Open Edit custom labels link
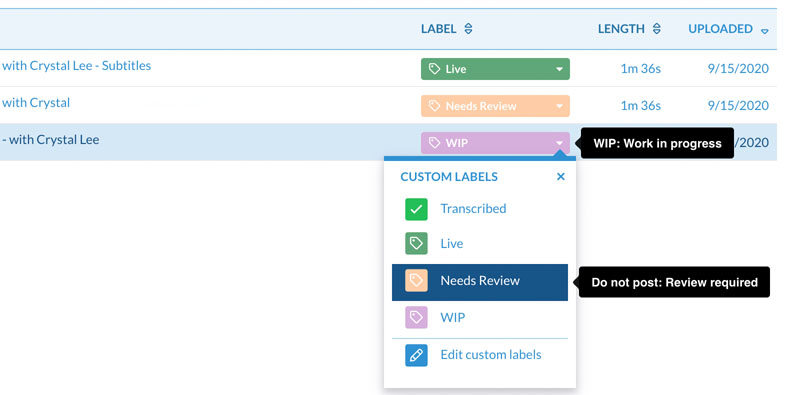790x395 pixels. [491, 355]
